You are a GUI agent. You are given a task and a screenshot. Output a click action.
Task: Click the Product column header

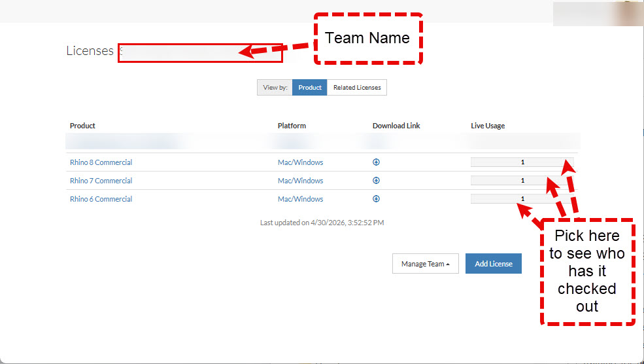point(82,126)
